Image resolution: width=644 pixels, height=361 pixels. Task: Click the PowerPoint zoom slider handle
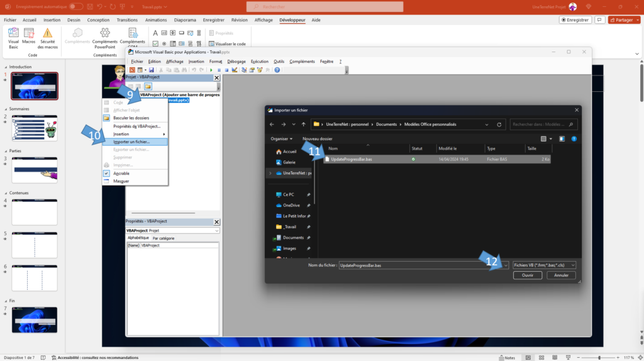pyautogui.click(x=599, y=358)
